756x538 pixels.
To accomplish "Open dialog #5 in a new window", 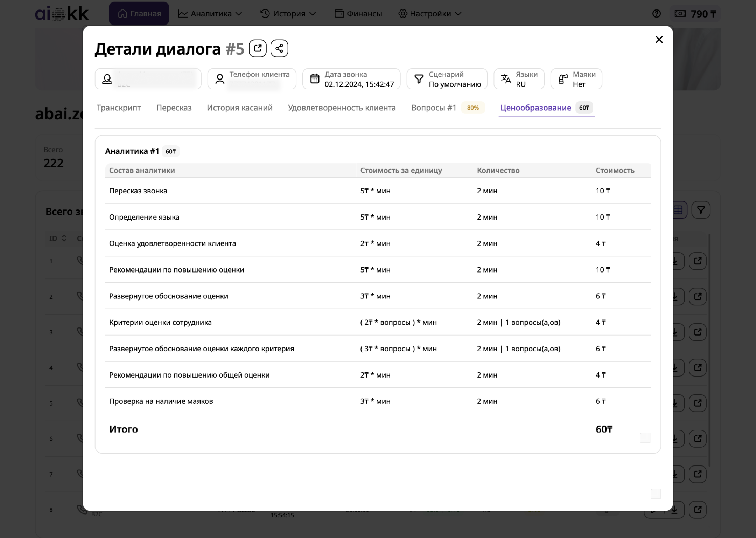I will point(258,48).
